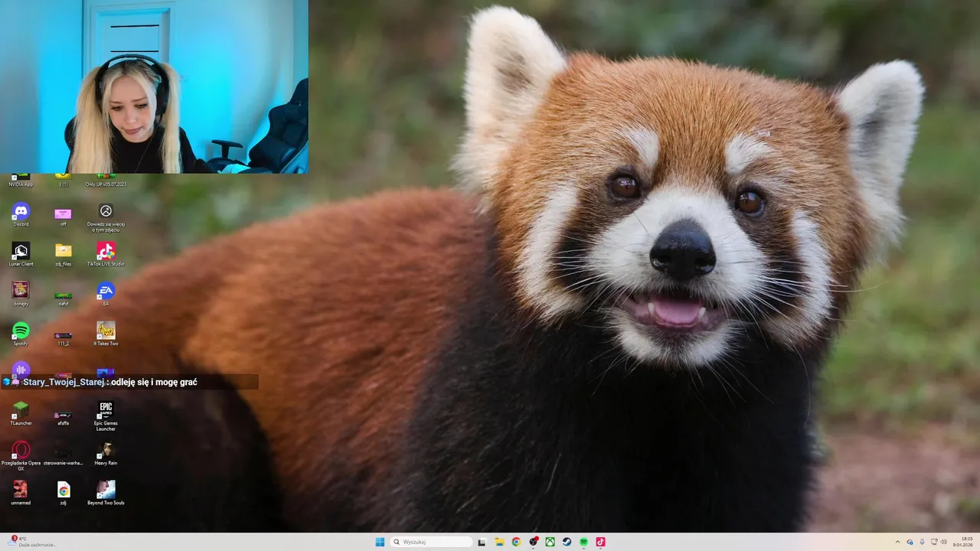Select the '111_2' file icon
The height and width of the screenshot is (551, 980).
[63, 337]
